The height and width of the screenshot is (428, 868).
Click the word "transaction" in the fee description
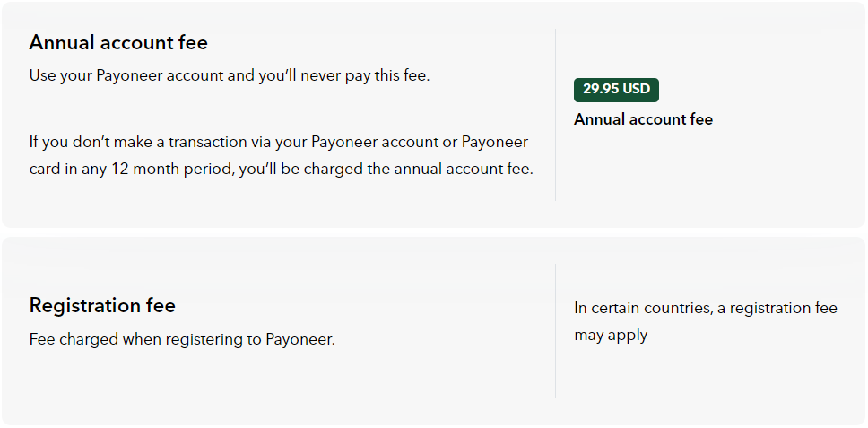[220, 142]
